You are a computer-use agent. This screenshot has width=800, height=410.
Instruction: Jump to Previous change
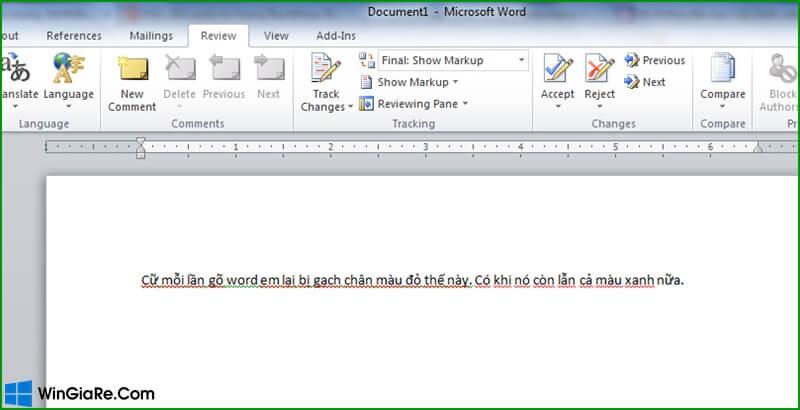[x=654, y=60]
